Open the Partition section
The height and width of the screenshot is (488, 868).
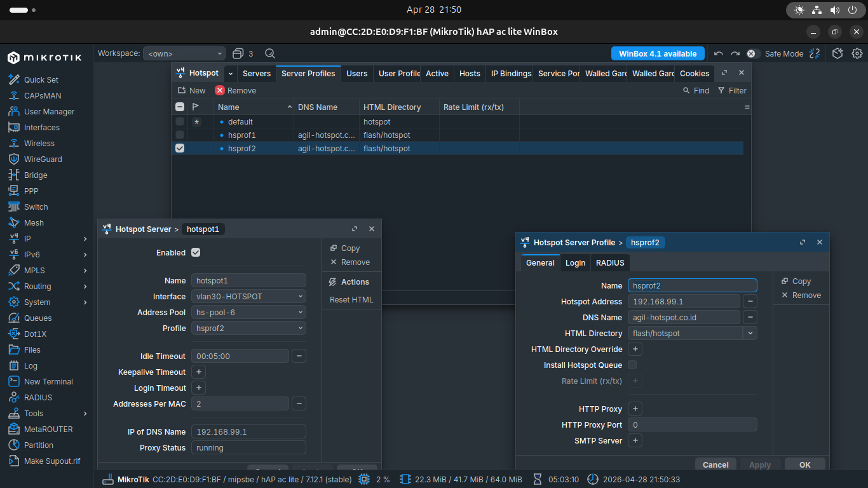click(39, 445)
